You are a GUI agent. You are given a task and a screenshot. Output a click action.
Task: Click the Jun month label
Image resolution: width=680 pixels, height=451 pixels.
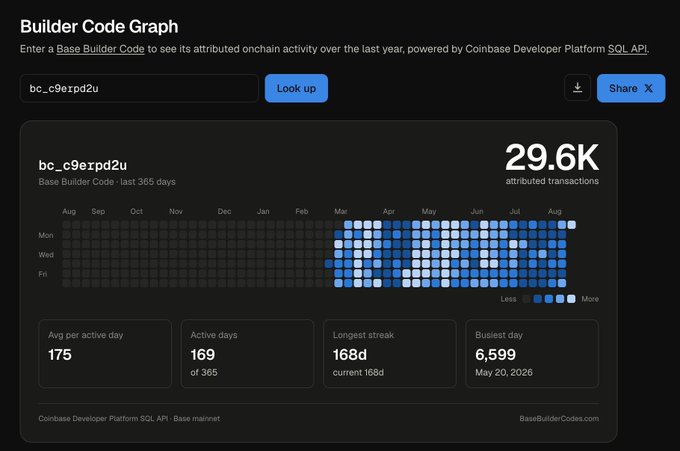[477, 211]
